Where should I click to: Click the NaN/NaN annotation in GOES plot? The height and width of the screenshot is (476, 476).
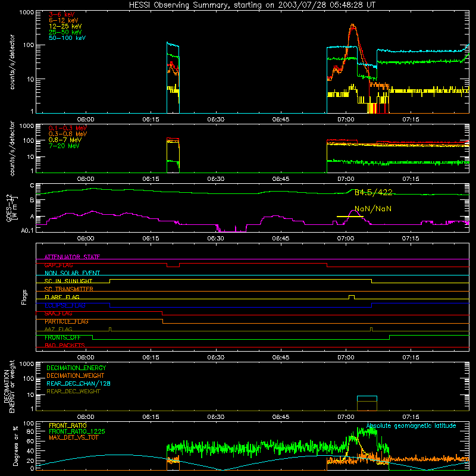pos(373,209)
